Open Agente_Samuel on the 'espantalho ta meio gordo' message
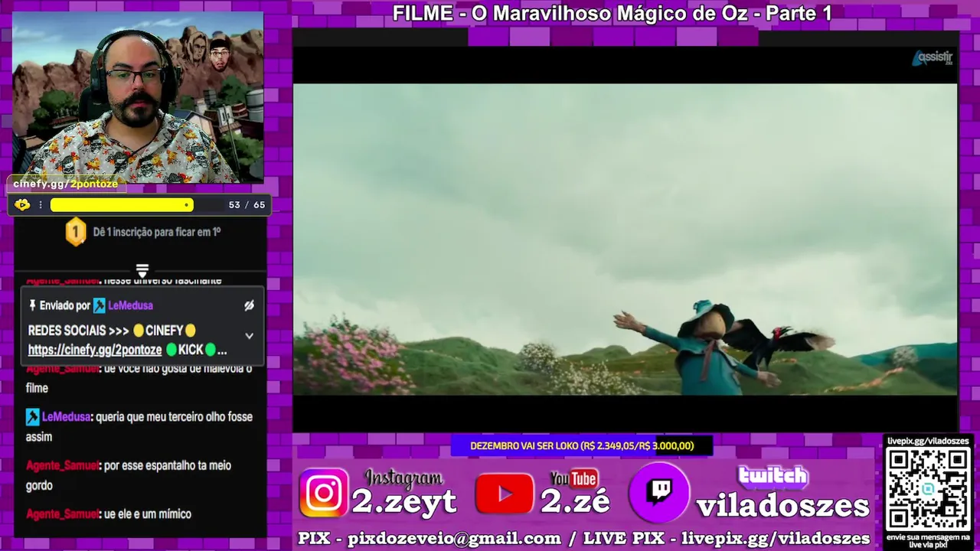The height and width of the screenshot is (551, 980). click(62, 465)
